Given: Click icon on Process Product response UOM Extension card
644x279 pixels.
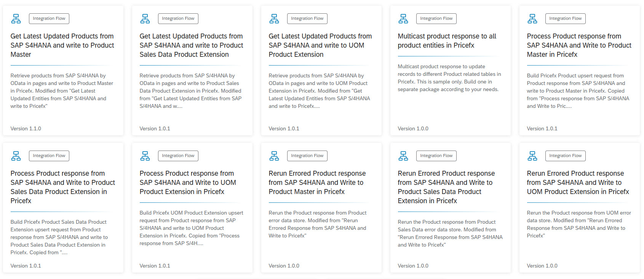Looking at the screenshot, I should click(x=145, y=156).
